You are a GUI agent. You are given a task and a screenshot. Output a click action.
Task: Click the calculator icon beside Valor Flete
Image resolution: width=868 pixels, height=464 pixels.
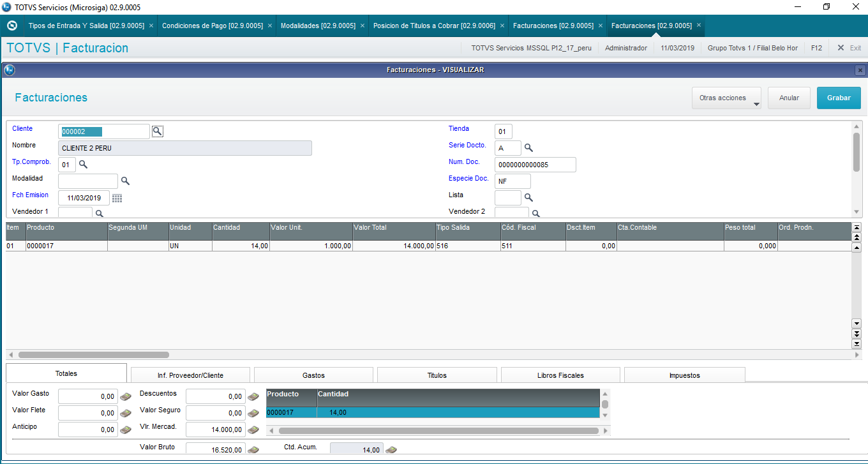[x=126, y=413]
